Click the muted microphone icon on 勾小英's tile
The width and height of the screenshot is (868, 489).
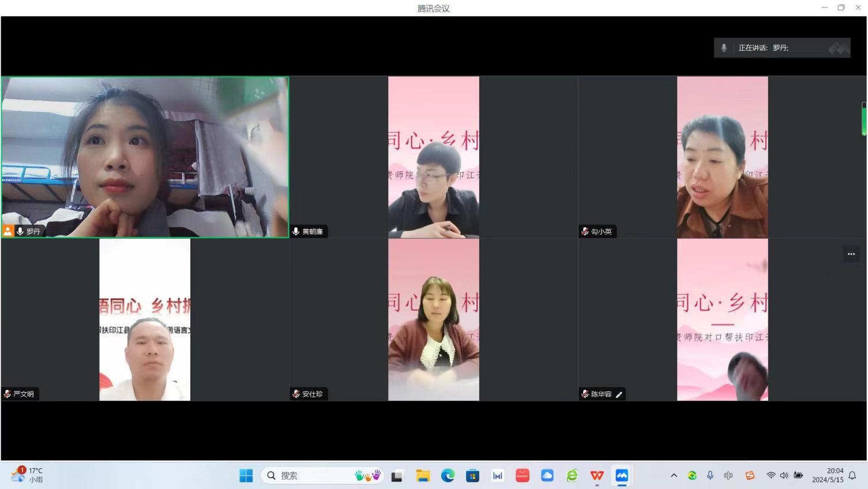tap(585, 232)
